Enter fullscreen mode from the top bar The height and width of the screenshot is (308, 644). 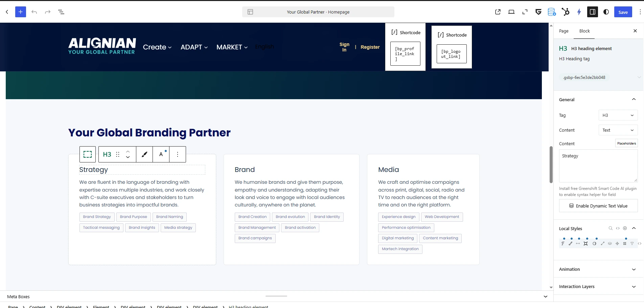pyautogui.click(x=525, y=12)
